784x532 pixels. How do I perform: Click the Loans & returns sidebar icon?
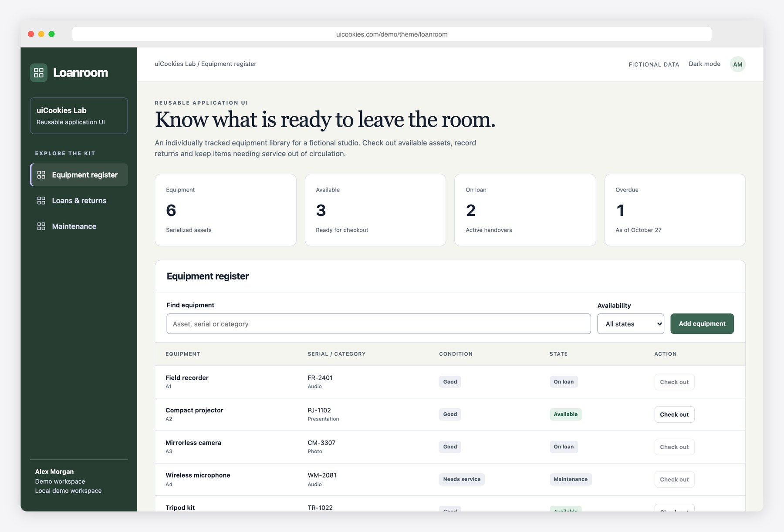pos(41,201)
